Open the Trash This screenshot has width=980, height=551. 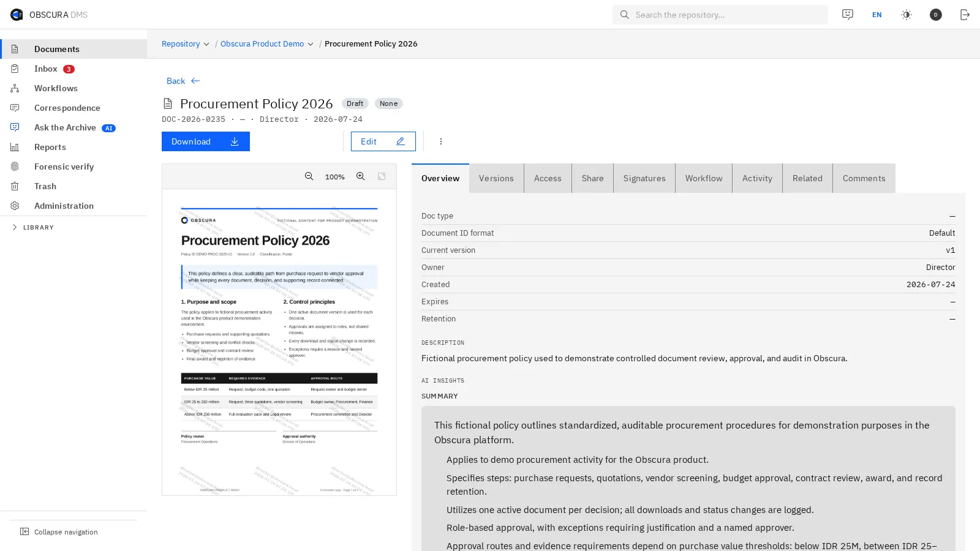point(73,186)
